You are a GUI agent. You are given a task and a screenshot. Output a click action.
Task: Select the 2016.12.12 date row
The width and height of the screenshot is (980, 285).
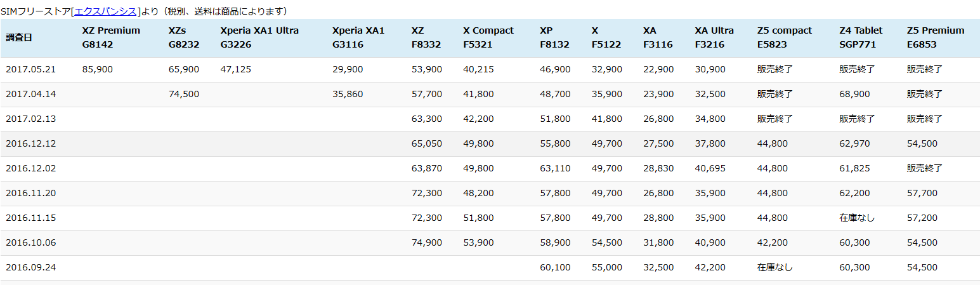tap(30, 143)
